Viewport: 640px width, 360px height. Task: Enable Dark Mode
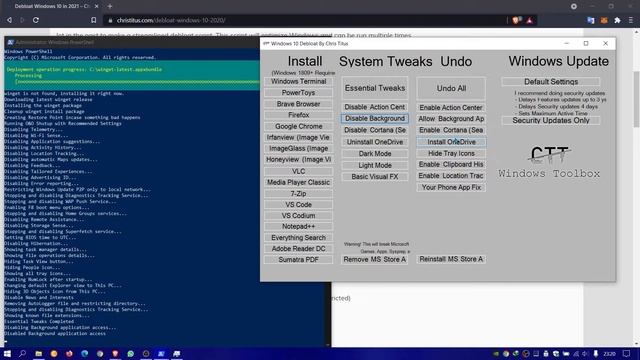375,153
